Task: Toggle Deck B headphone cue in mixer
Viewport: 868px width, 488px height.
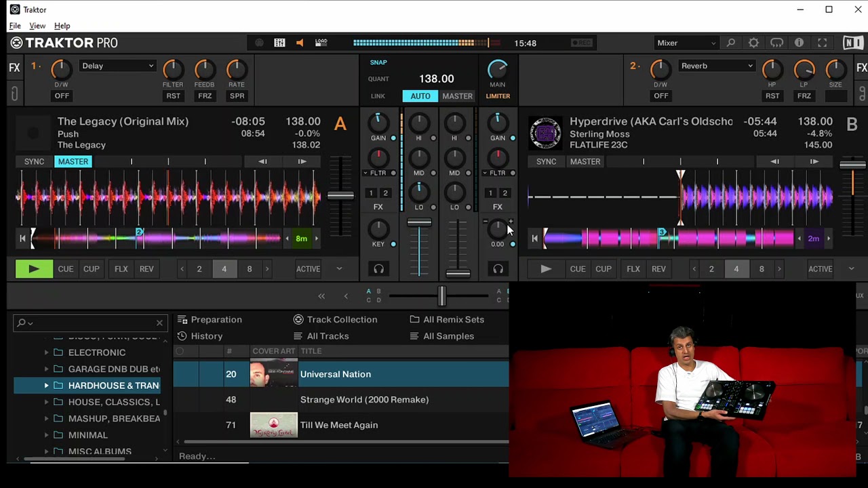Action: click(x=498, y=269)
